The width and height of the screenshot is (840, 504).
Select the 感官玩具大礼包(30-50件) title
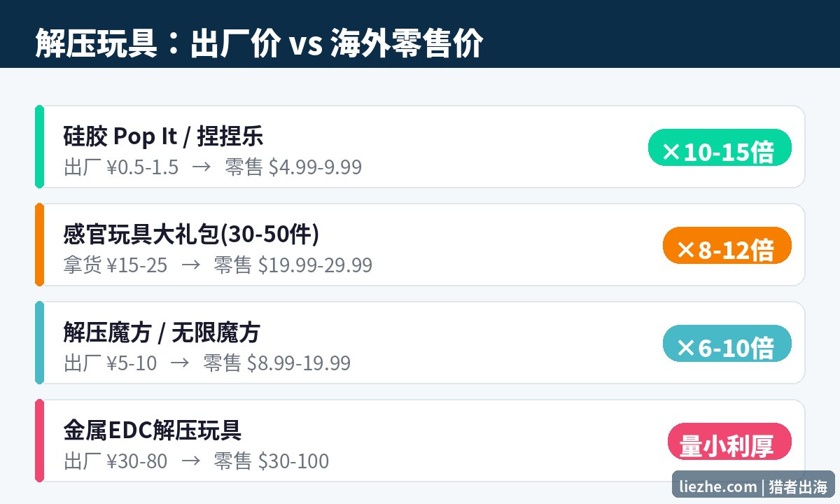tap(191, 234)
